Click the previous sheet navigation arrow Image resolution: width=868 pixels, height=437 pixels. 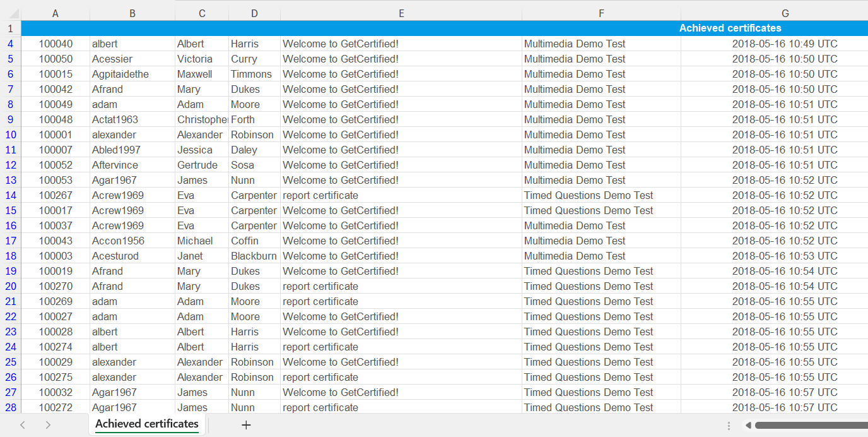[x=23, y=425]
